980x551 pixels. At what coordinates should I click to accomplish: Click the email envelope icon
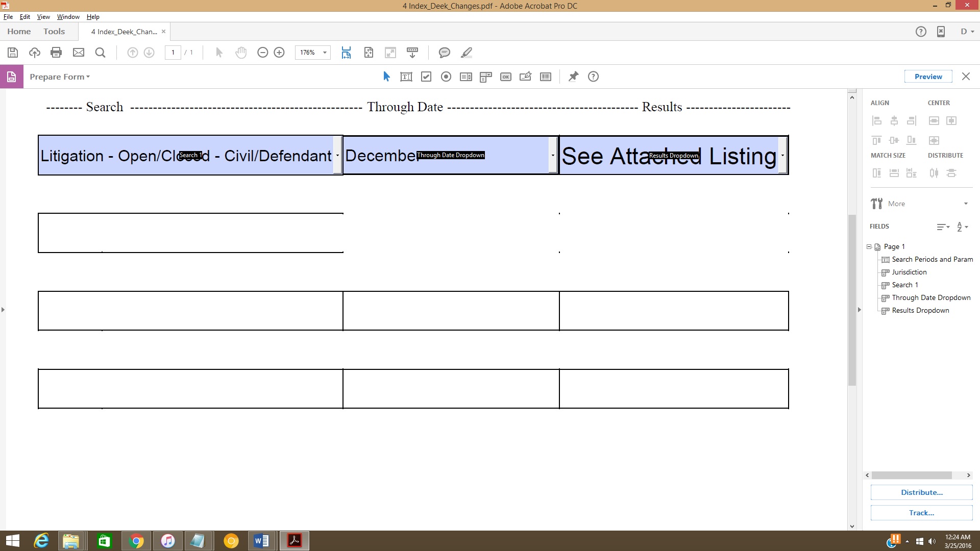pos(79,53)
